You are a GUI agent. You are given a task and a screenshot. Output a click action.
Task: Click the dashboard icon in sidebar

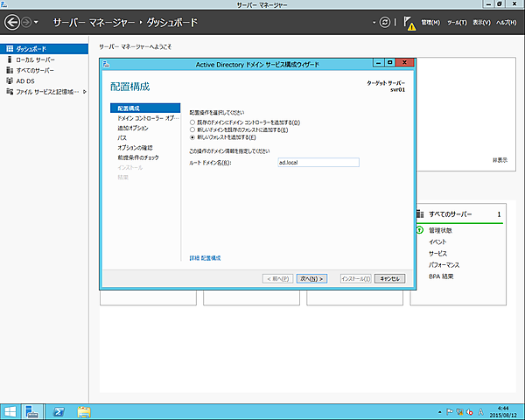pos(10,49)
